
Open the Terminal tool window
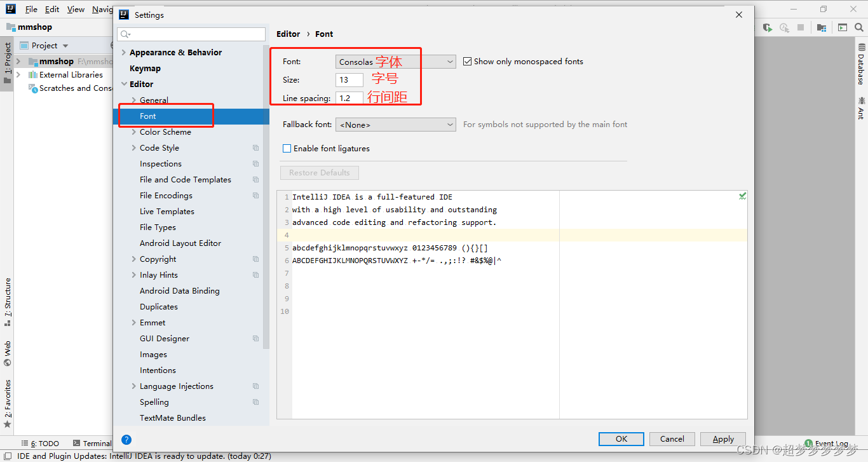coord(92,444)
